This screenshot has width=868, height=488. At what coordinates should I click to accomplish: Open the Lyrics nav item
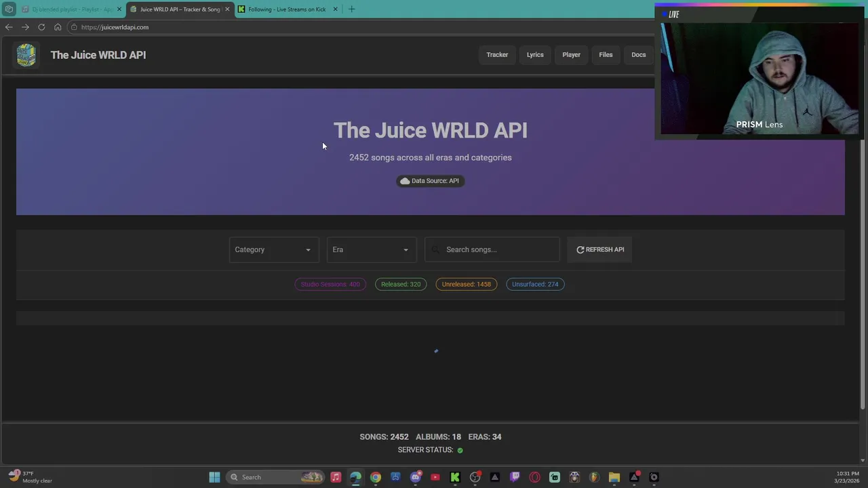pyautogui.click(x=535, y=55)
